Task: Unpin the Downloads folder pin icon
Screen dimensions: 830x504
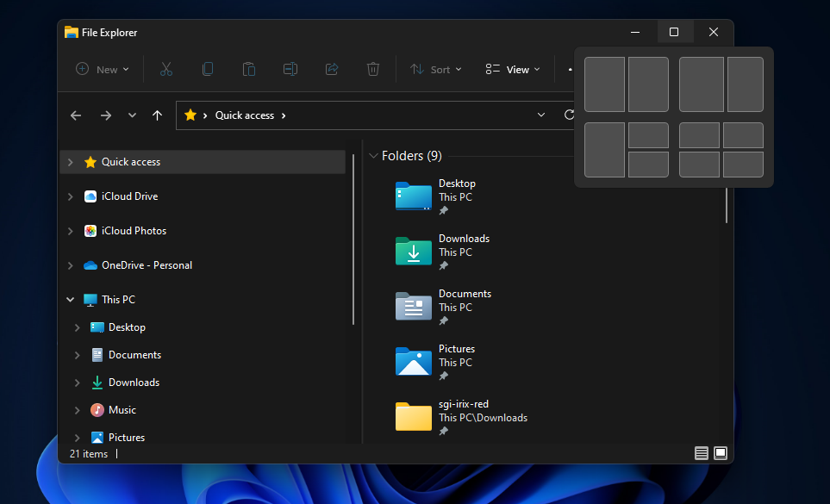Action: (444, 264)
